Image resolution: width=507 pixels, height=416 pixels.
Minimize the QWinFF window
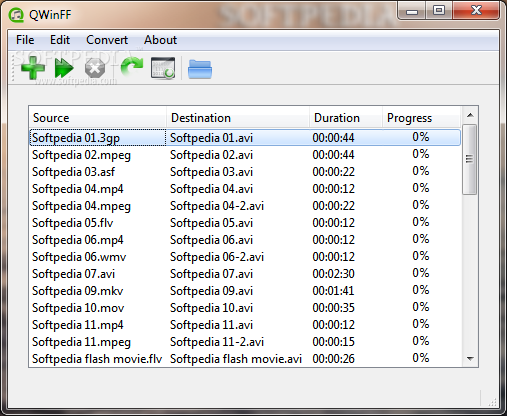(412, 11)
